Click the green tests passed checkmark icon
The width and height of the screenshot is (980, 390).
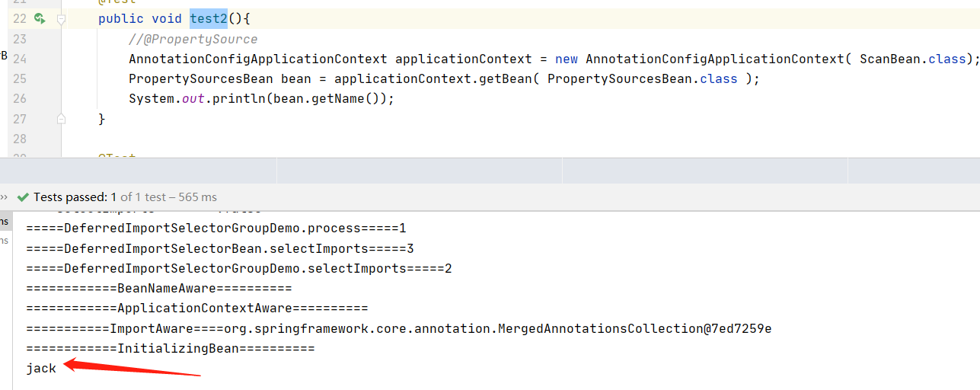(x=23, y=197)
